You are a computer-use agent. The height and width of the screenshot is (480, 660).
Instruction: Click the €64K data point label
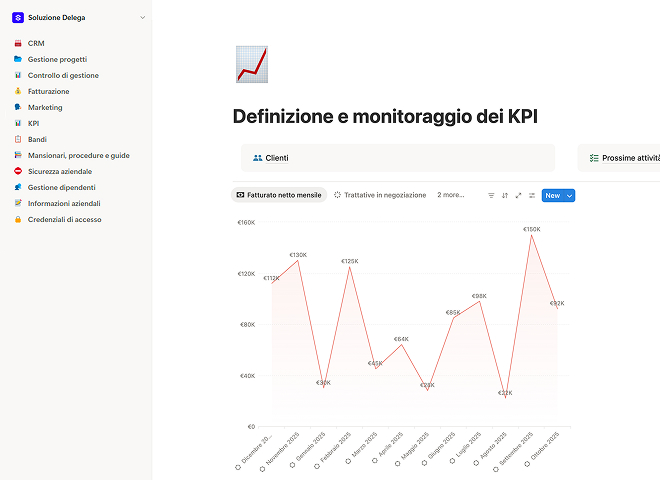pos(401,339)
